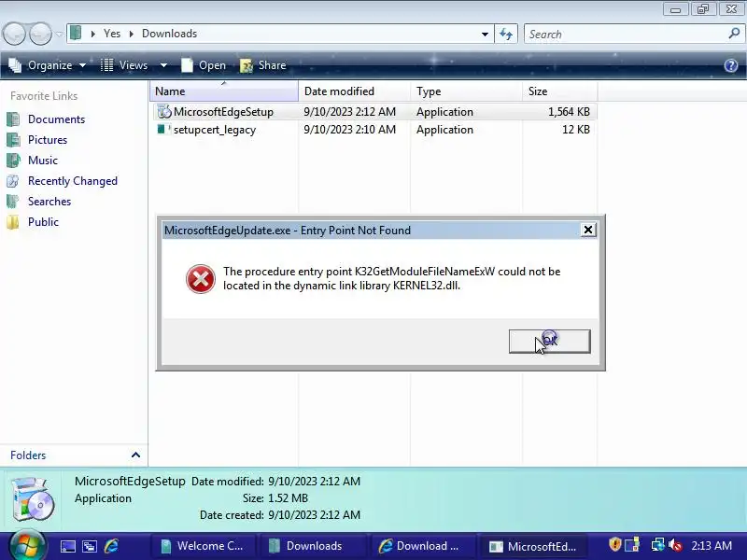Screen dimensions: 747x560
Task: Click the restore button of Explorer window
Action: [703, 9]
